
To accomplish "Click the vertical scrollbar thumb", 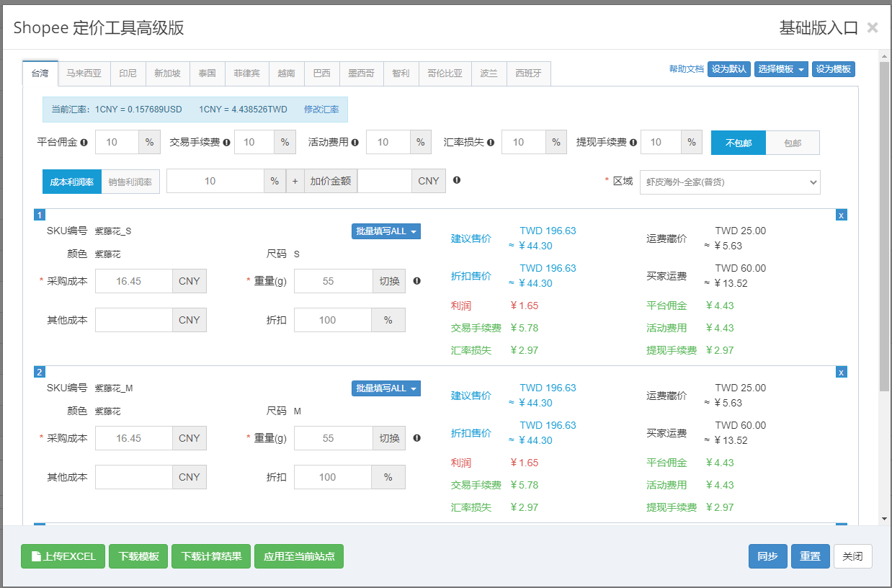I will (884, 226).
